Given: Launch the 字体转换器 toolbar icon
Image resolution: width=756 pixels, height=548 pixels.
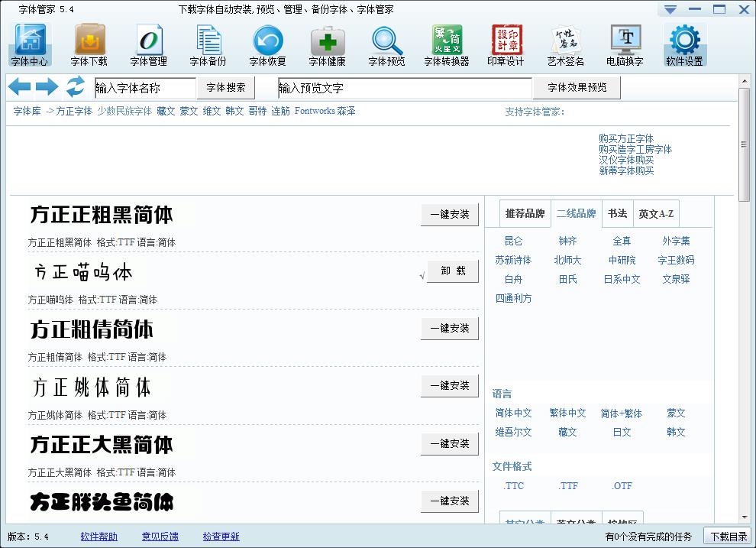Looking at the screenshot, I should [447, 45].
